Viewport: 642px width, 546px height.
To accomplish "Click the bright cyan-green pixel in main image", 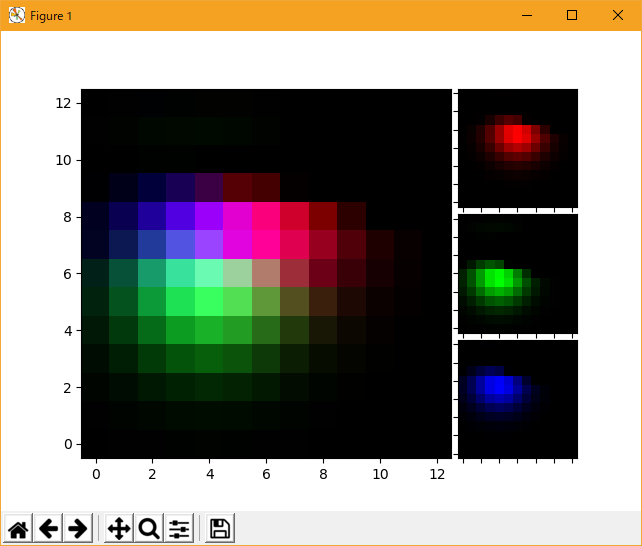I will [209, 273].
